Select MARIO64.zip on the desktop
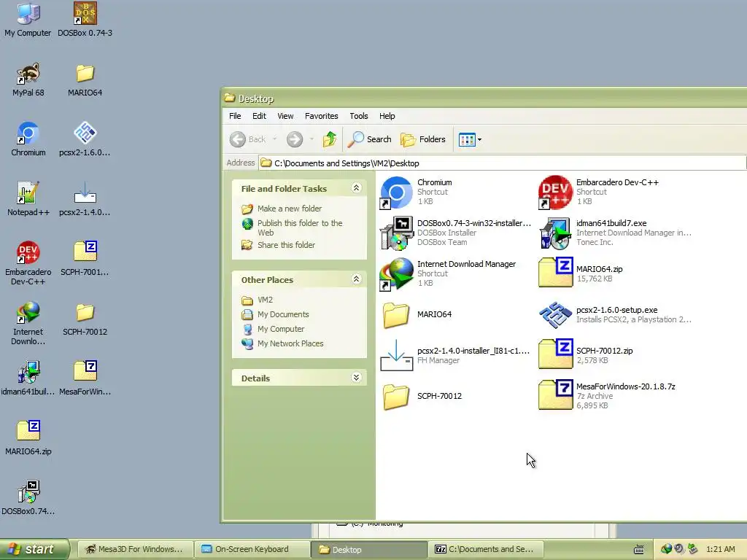This screenshot has width=747, height=560. (28, 438)
